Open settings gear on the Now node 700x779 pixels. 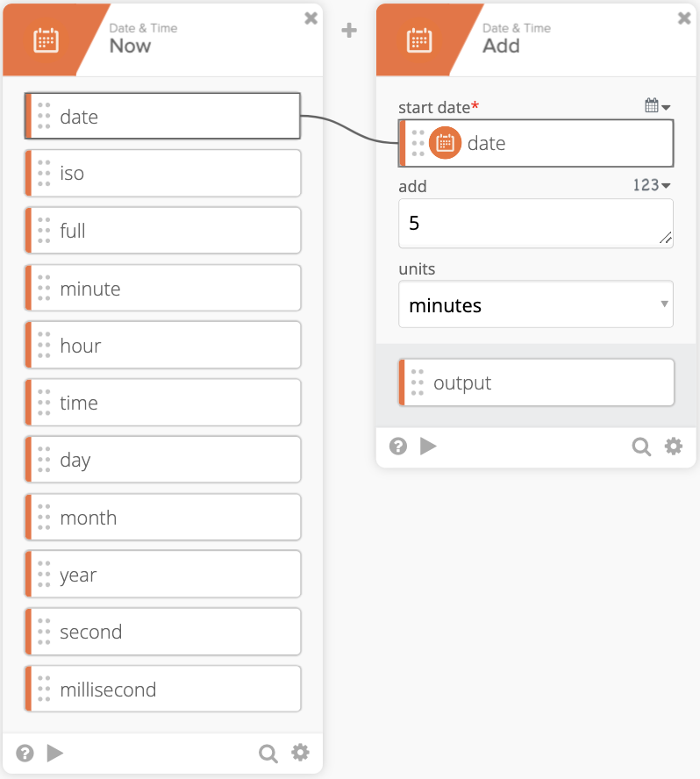coord(299,753)
